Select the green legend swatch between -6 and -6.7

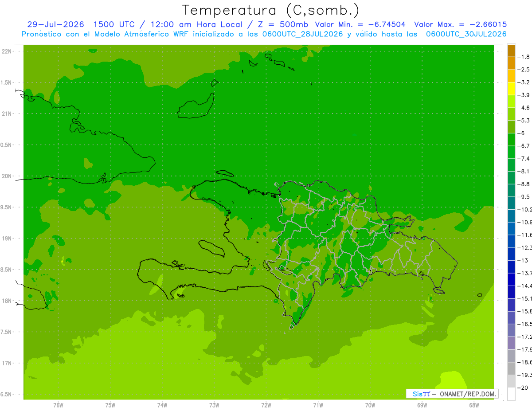click(511, 140)
